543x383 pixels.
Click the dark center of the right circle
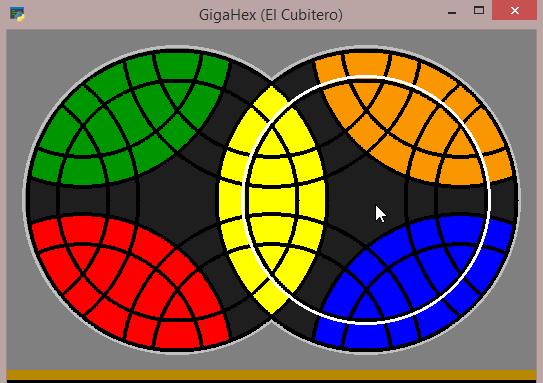(366, 199)
